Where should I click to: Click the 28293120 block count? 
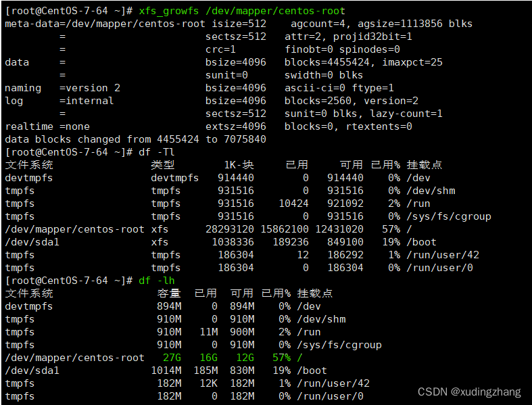230,229
